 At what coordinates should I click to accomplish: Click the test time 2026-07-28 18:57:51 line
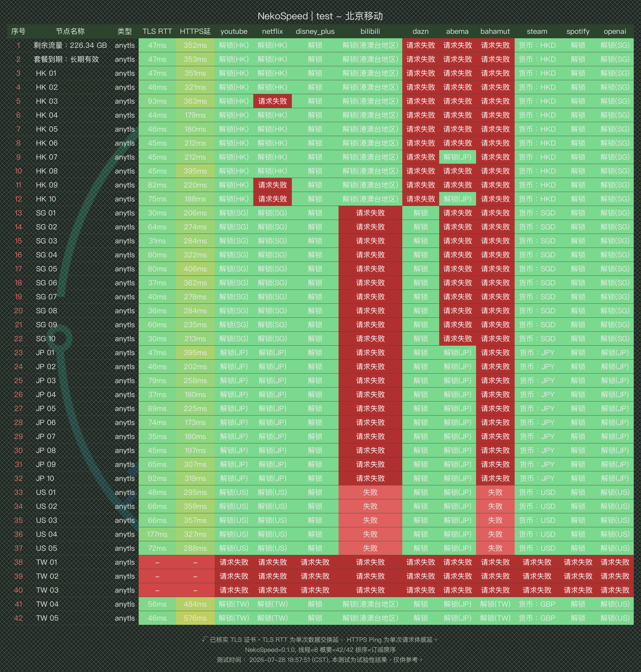(x=320, y=660)
